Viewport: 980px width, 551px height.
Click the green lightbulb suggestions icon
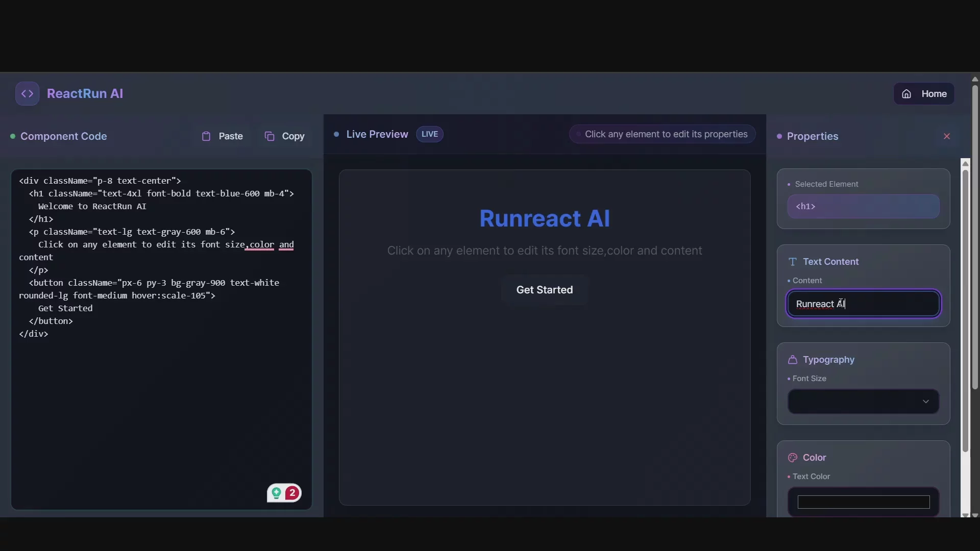coord(277,493)
